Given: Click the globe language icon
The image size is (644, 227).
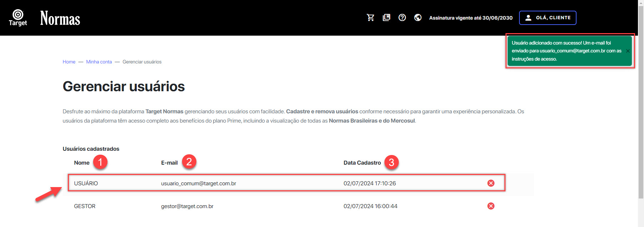Looking at the screenshot, I should coord(418,17).
